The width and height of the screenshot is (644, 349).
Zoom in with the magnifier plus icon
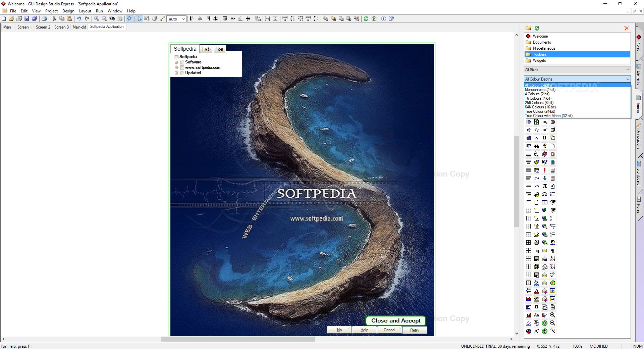click(x=97, y=19)
